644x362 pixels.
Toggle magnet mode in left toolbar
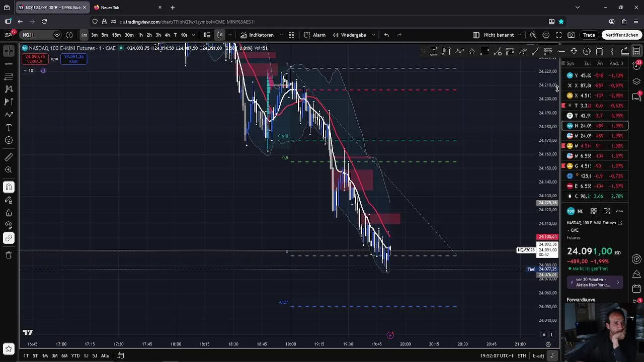point(9,187)
